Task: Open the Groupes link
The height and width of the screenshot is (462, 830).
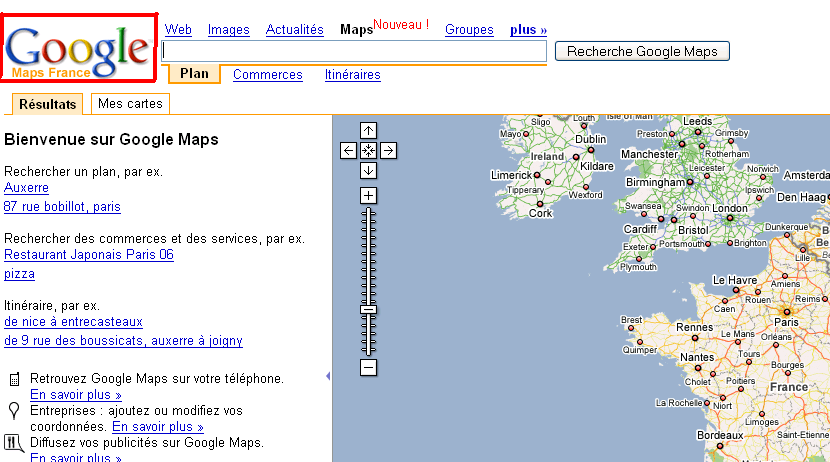Action: point(469,30)
